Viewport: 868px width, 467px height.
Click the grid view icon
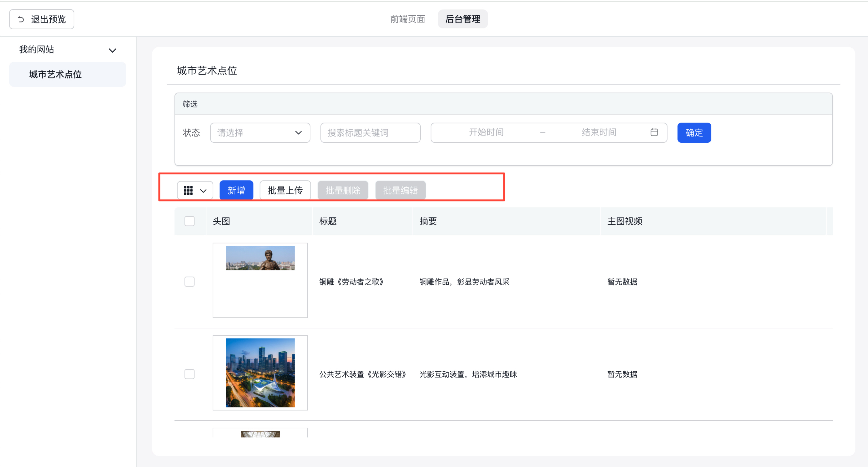[188, 191]
